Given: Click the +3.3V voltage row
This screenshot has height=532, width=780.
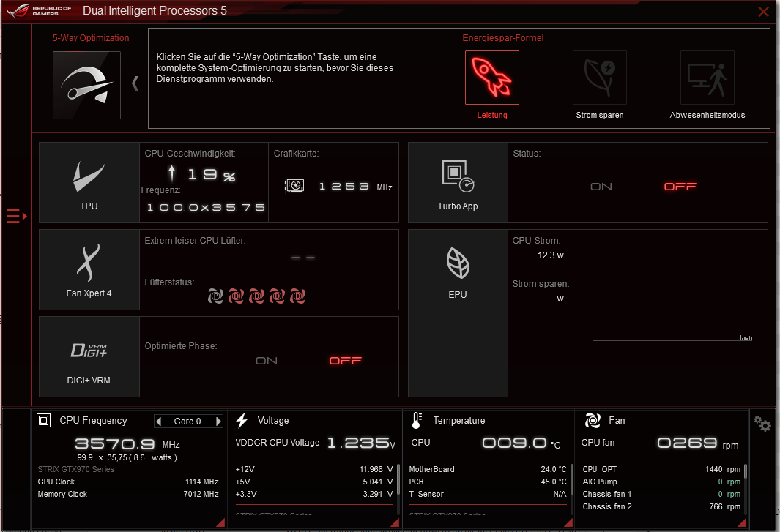Looking at the screenshot, I should [314, 494].
